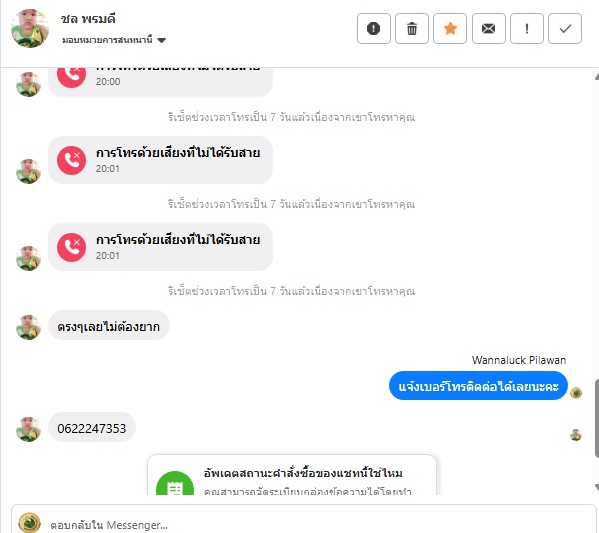Screen dimensions: 599x533
Task: Toggle the orange star follow-up button
Action: click(x=450, y=29)
